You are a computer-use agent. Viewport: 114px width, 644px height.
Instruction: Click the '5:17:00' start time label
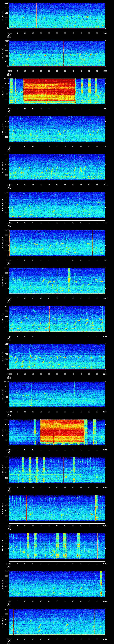(9, 639)
